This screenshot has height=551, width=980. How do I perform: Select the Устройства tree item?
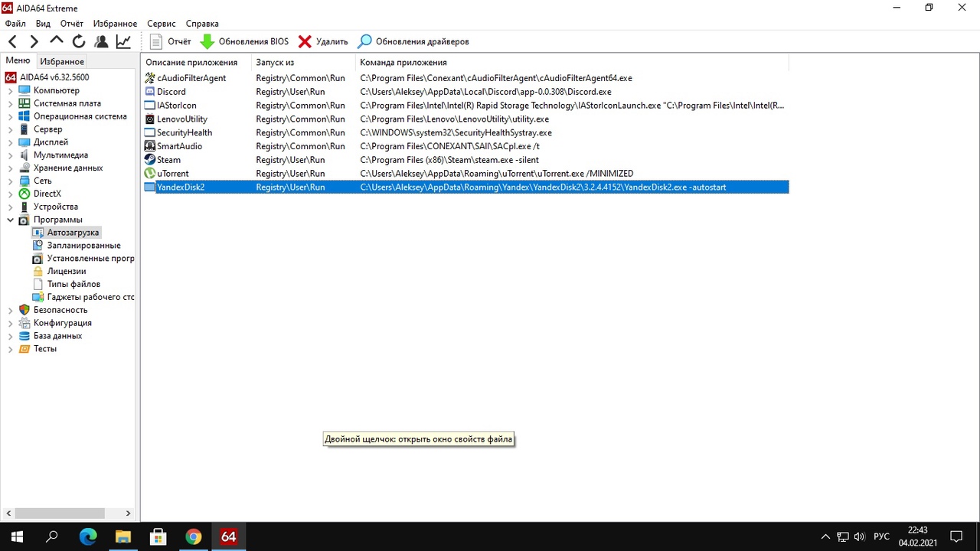[x=56, y=207]
